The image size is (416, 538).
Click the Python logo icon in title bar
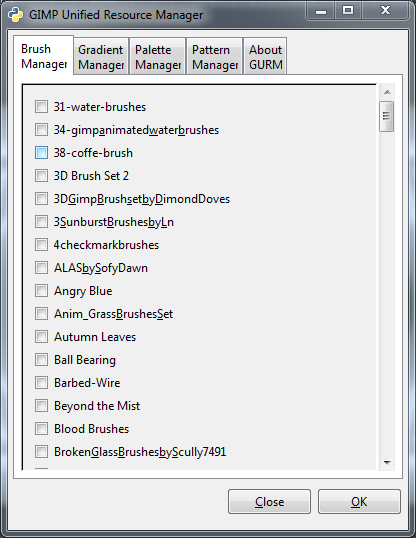[x=15, y=15]
